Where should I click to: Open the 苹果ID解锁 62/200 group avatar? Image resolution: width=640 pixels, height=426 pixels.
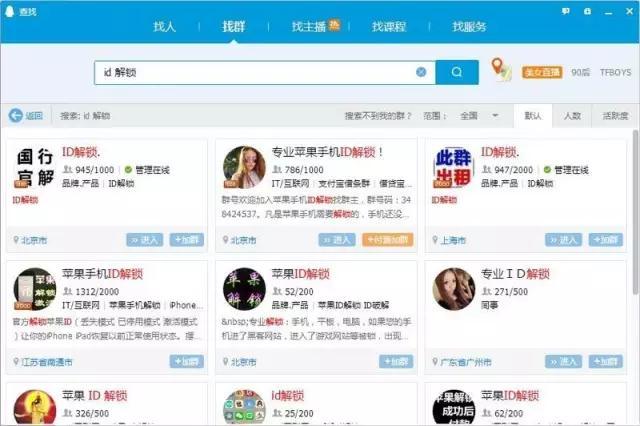click(x=453, y=408)
